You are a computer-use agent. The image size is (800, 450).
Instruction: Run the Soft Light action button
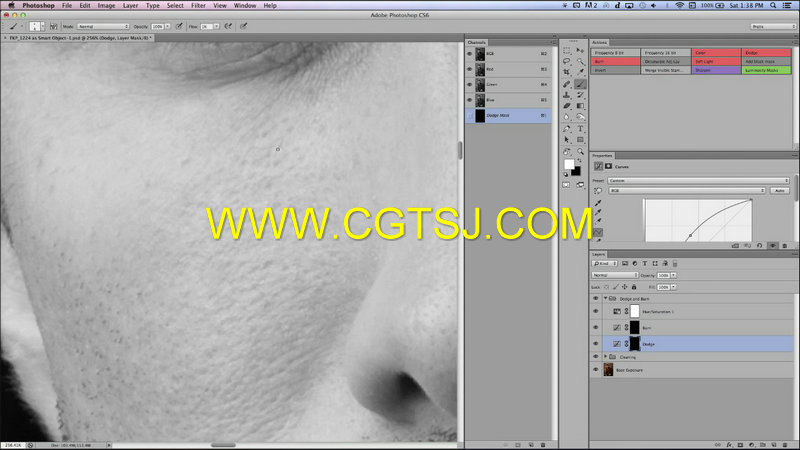click(x=716, y=61)
